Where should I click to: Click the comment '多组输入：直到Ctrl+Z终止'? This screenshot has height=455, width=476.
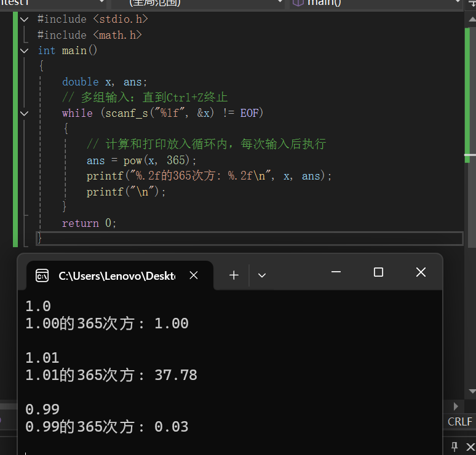(154, 97)
